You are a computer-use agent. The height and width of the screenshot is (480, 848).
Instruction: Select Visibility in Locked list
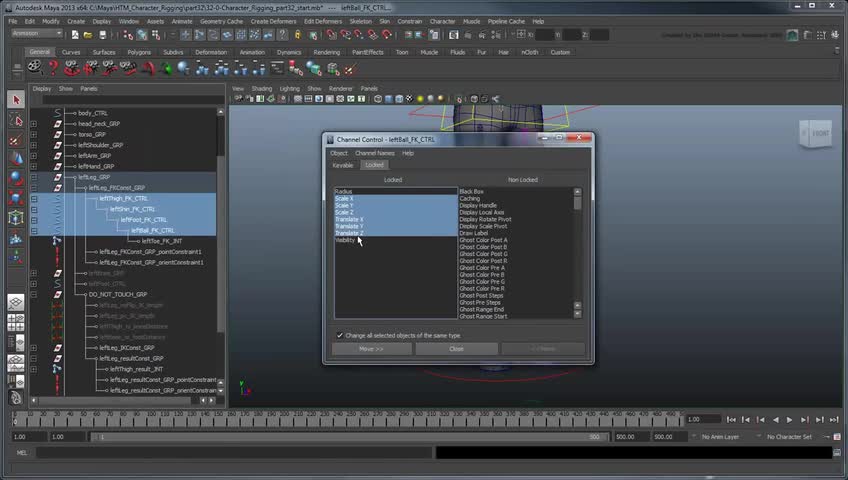coord(345,240)
